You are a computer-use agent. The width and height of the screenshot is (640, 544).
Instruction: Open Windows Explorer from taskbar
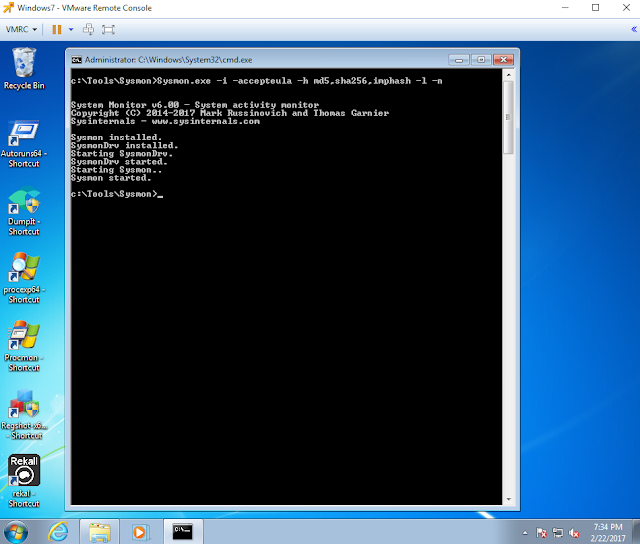pyautogui.click(x=100, y=532)
